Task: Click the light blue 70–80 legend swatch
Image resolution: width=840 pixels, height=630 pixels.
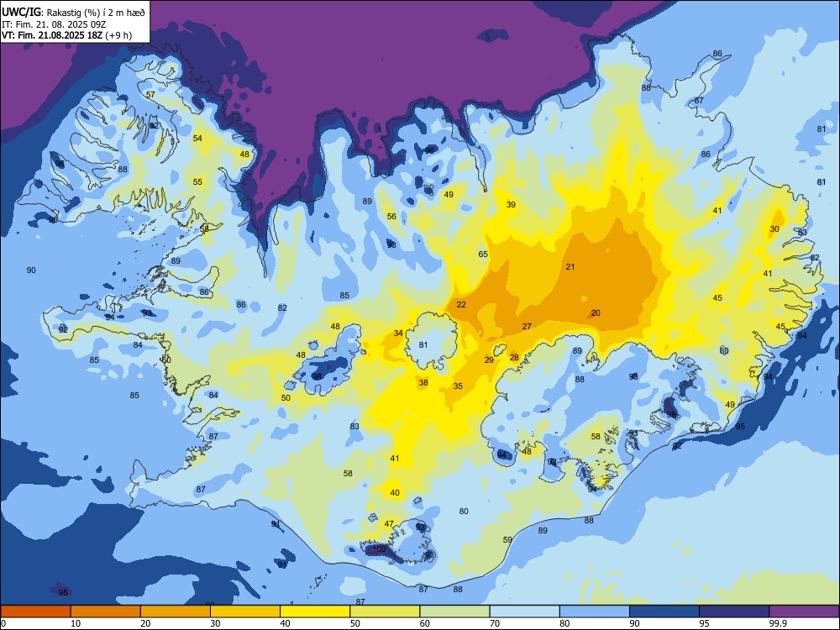Action: (x=524, y=612)
